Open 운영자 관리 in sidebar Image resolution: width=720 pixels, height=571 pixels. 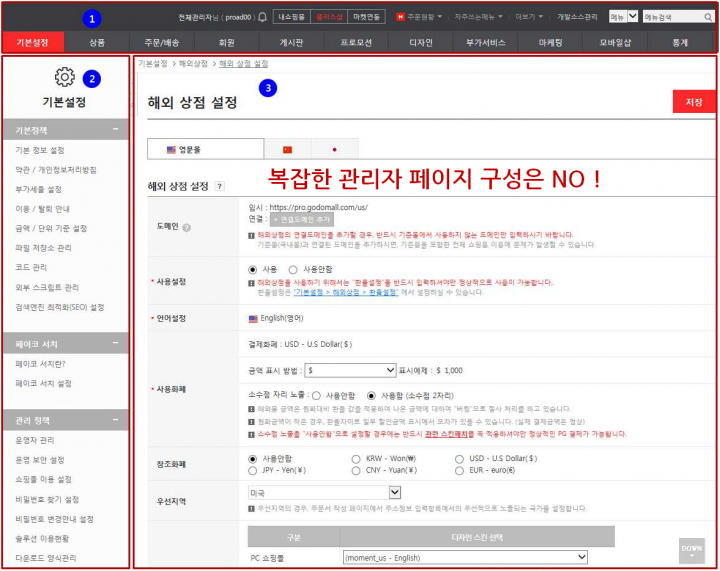(35, 440)
